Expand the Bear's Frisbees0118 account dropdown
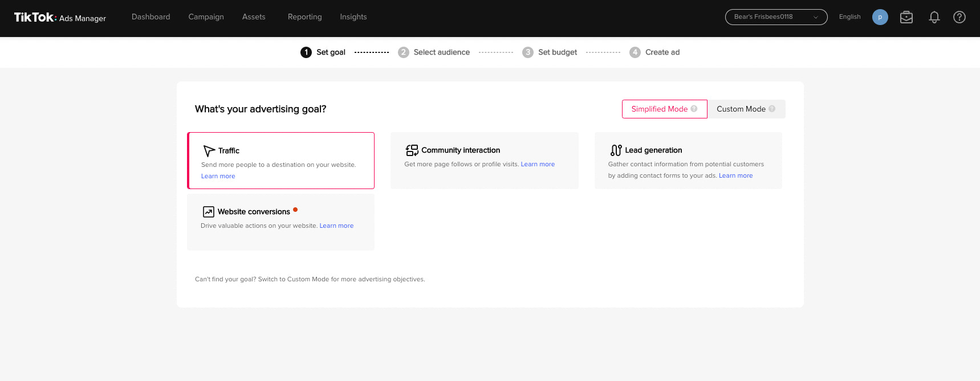 (x=776, y=17)
